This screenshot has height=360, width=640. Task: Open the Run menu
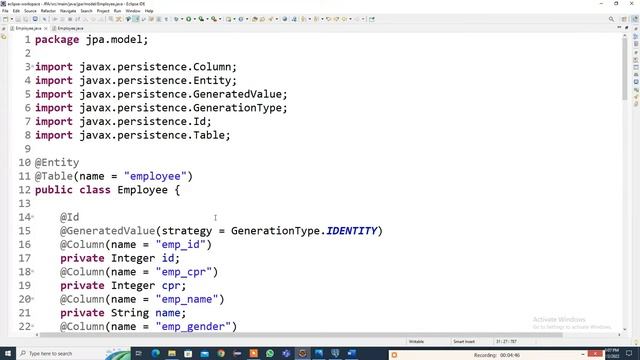[x=118, y=11]
